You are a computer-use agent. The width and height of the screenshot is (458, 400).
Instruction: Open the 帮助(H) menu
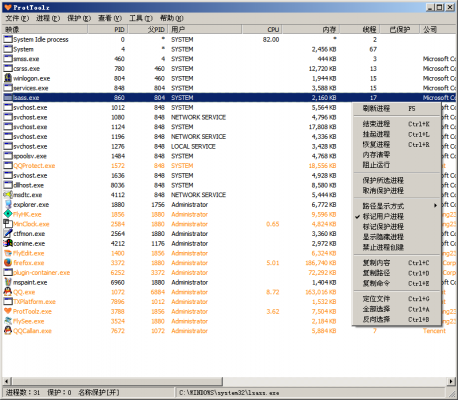172,18
